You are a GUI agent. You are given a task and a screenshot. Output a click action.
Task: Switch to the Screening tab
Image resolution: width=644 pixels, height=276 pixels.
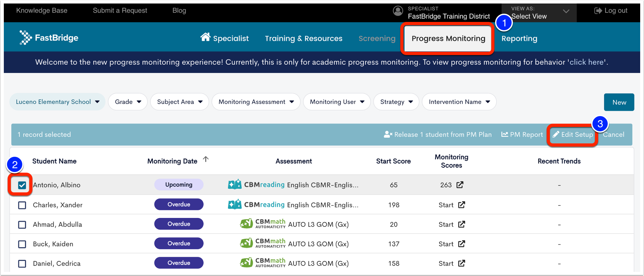click(x=377, y=38)
